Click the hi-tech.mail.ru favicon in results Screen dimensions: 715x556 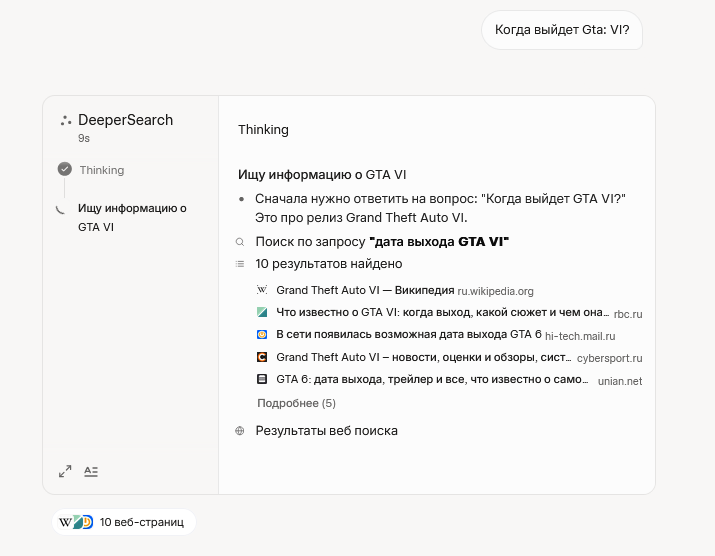(262, 334)
